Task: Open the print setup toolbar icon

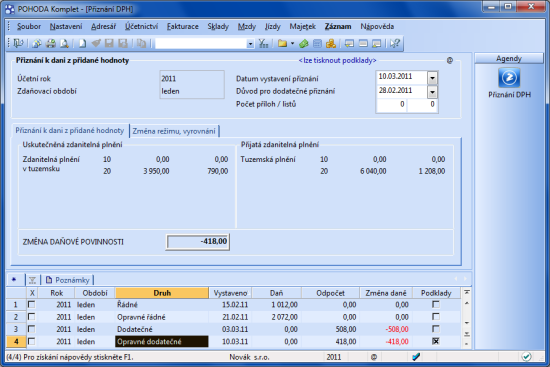Action: coord(37,44)
